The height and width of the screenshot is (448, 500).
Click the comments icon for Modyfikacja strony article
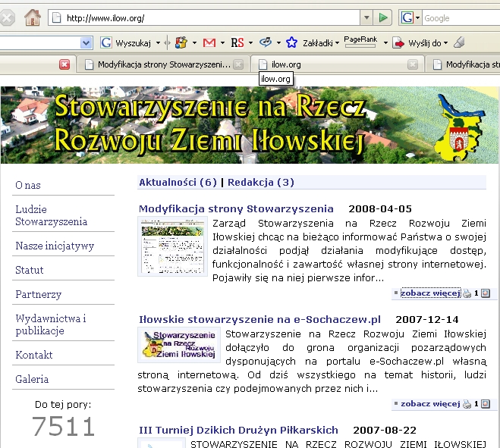(486, 293)
